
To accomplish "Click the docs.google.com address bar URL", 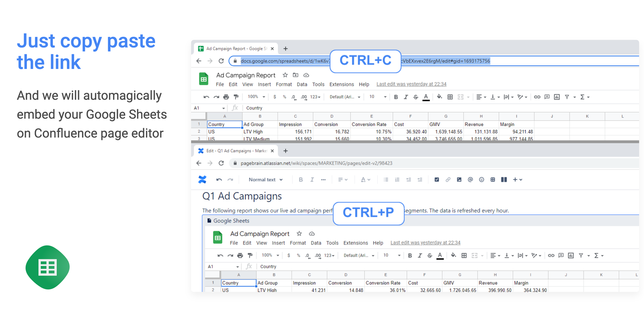I will pyautogui.click(x=434, y=61).
